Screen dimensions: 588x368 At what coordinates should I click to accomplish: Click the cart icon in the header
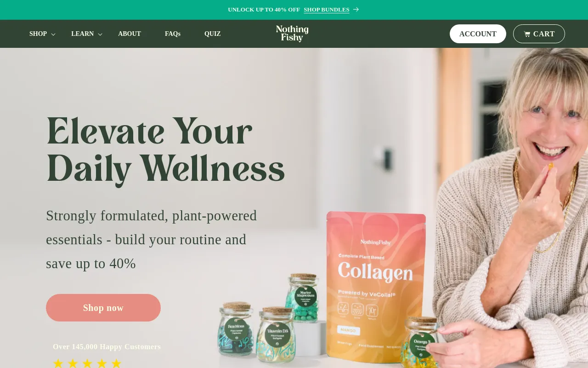527,34
